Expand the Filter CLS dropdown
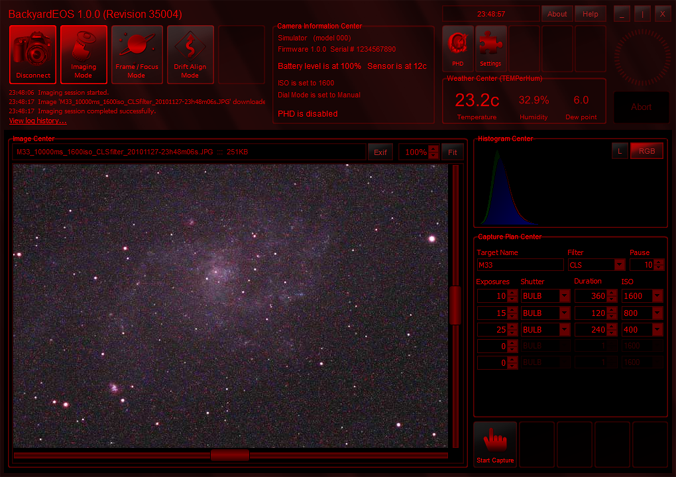This screenshot has width=676, height=477. tap(620, 266)
